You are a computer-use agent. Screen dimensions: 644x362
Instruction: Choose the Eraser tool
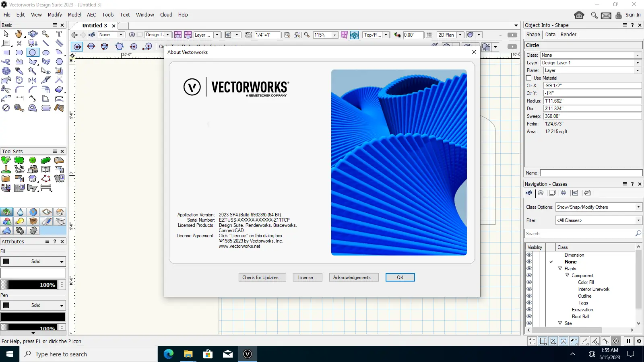click(59, 89)
